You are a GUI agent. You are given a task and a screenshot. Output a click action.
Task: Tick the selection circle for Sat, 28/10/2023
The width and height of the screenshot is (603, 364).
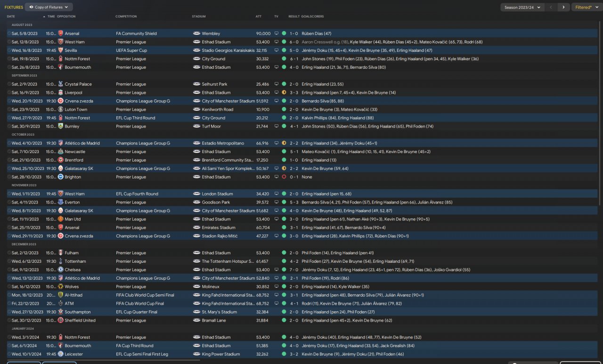pyautogui.click(x=9, y=177)
